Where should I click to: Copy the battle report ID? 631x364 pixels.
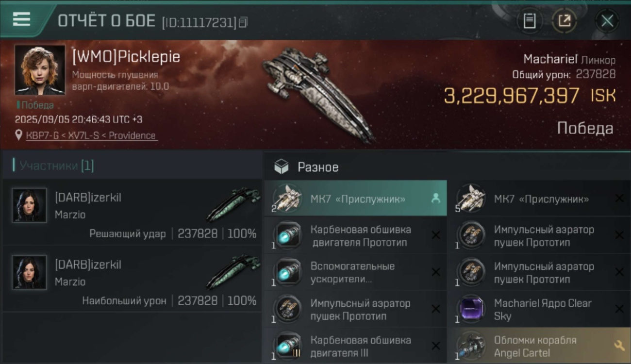[243, 22]
